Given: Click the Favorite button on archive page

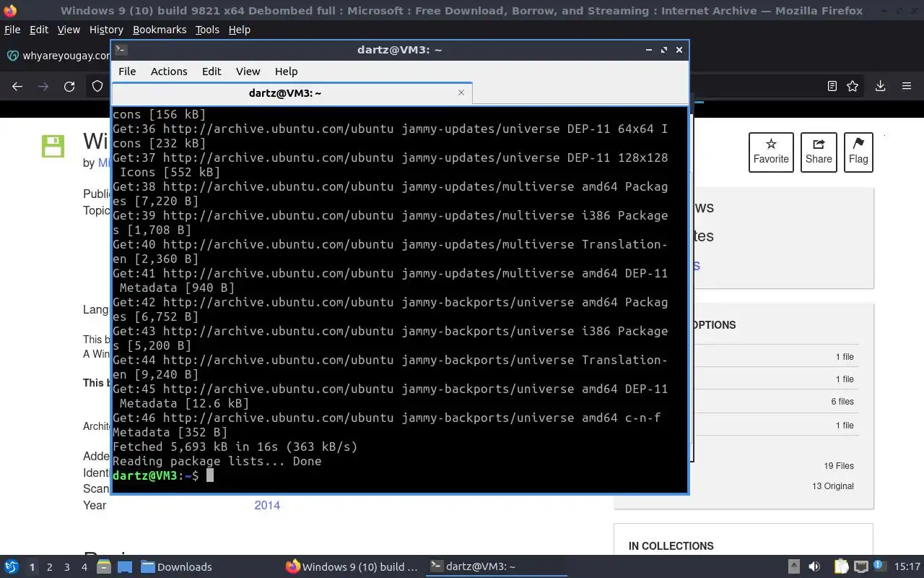Looking at the screenshot, I should [x=771, y=152].
